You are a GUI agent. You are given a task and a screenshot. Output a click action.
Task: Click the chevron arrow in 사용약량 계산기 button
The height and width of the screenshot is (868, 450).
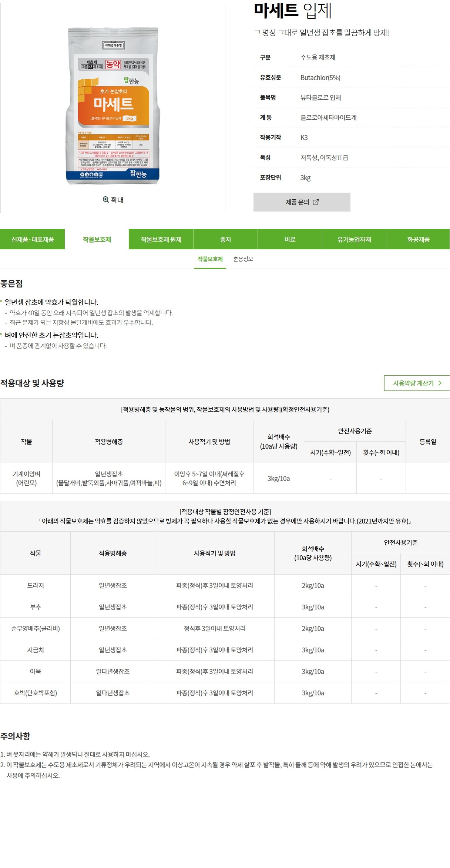(x=440, y=383)
